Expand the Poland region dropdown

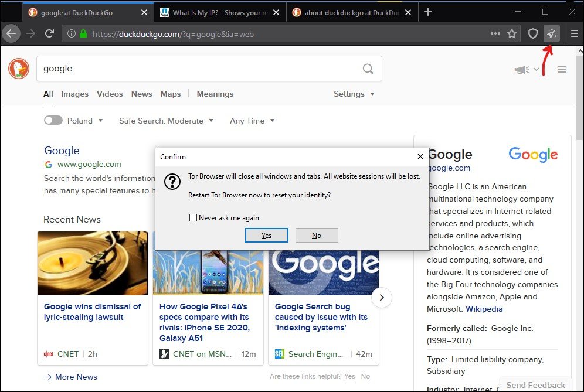pos(85,121)
